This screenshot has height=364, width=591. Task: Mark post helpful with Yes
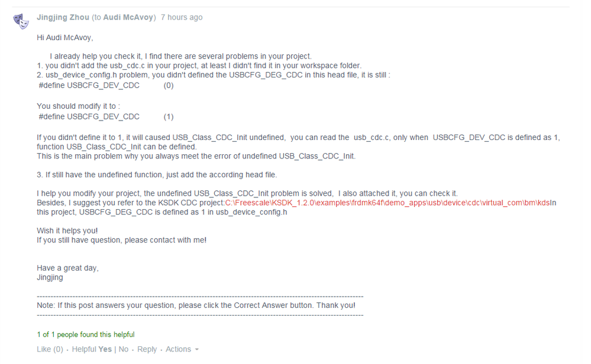105,349
